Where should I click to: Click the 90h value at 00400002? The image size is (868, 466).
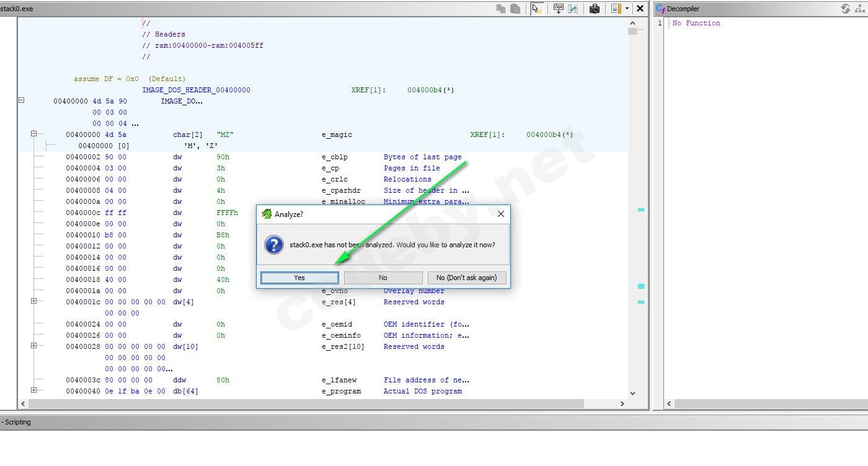click(x=223, y=157)
